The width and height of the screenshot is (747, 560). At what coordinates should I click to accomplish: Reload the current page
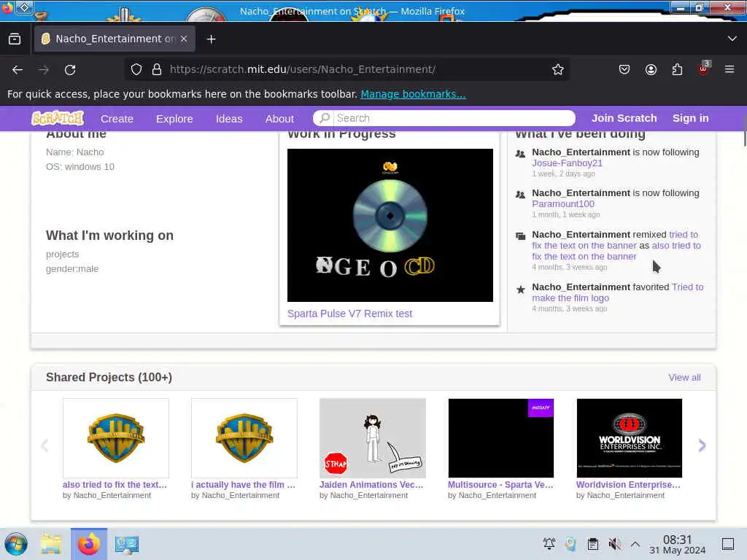[70, 69]
